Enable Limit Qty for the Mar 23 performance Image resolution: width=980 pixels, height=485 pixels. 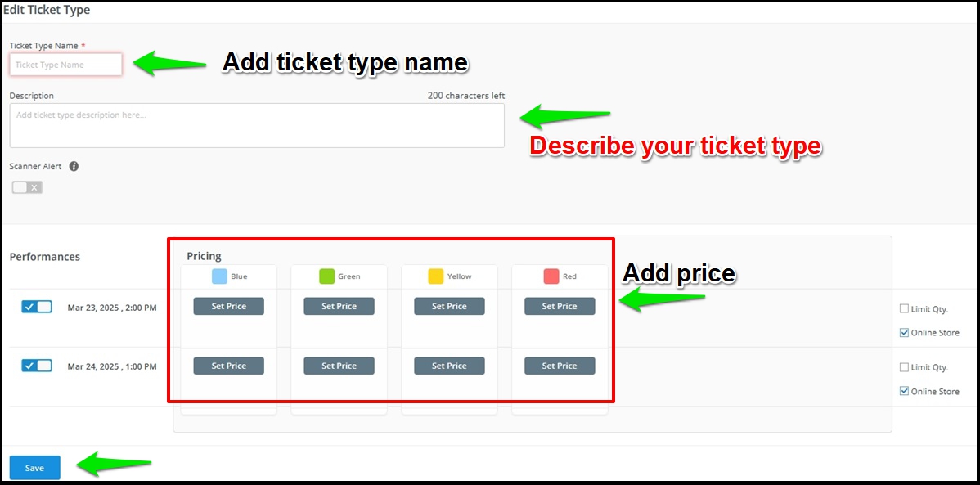[x=904, y=308]
